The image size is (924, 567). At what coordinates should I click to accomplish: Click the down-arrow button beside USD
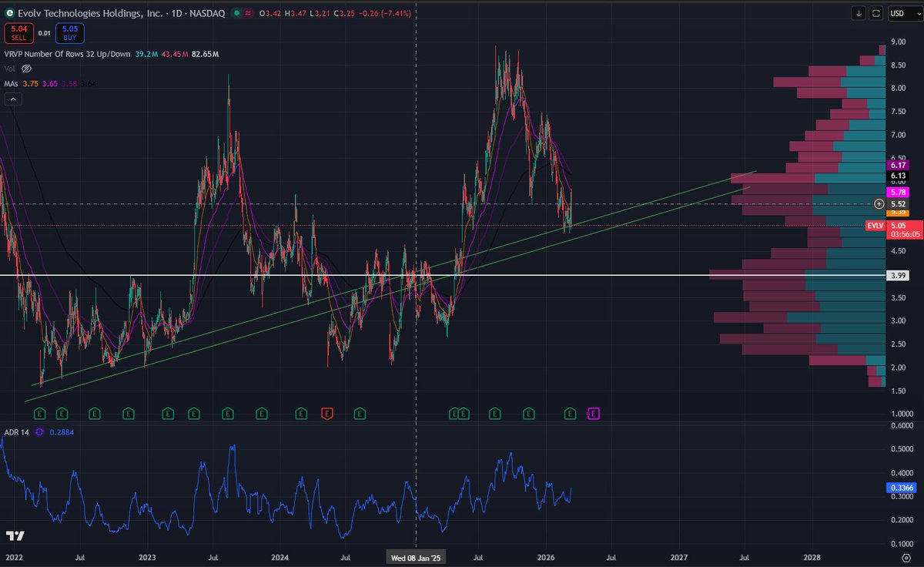[859, 13]
